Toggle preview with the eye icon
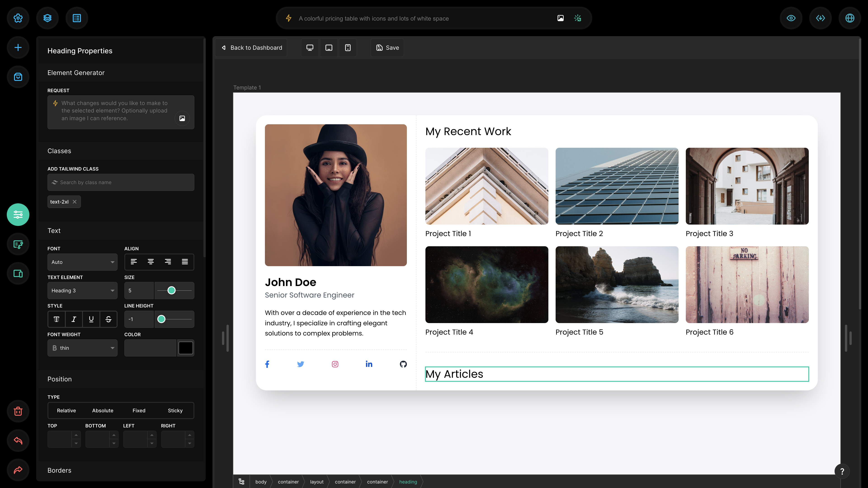The height and width of the screenshot is (488, 868). click(x=791, y=18)
